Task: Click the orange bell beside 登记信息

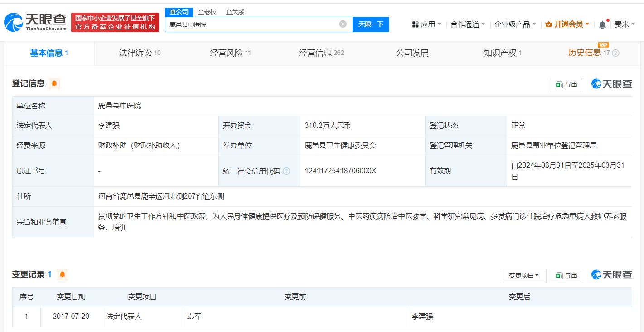Action: [x=54, y=83]
